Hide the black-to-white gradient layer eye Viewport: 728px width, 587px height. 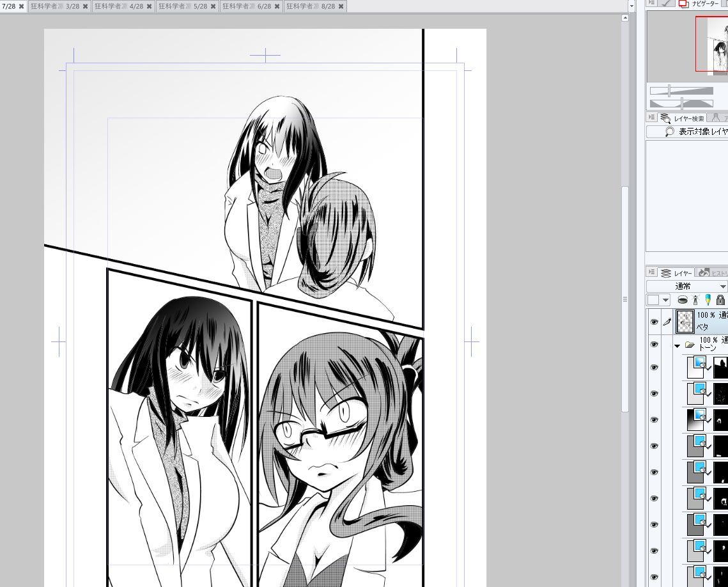[654, 420]
